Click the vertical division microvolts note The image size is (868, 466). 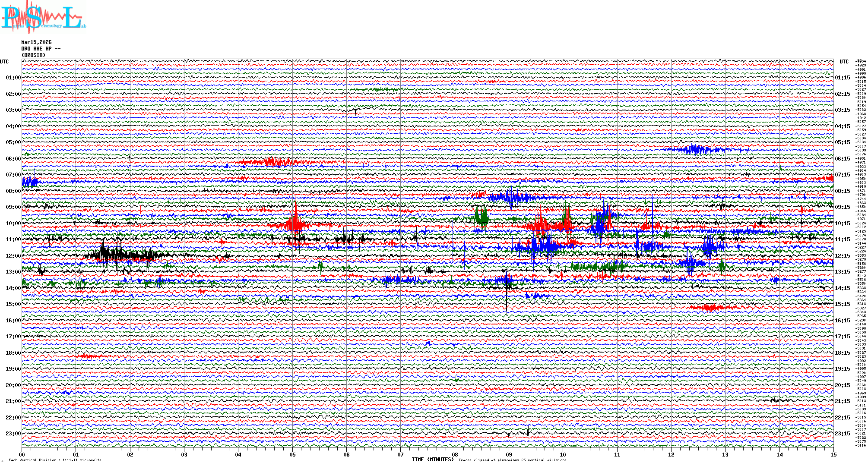pyautogui.click(x=55, y=460)
